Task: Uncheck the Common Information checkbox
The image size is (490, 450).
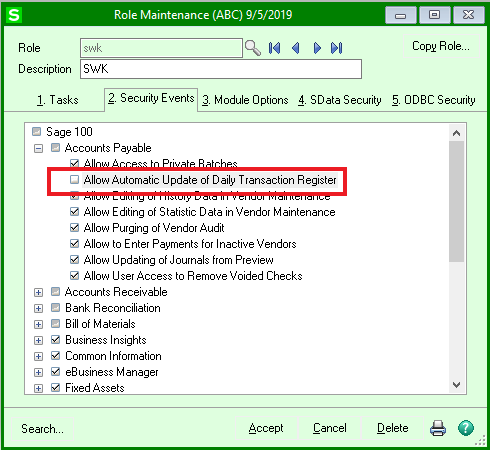Action: click(x=55, y=356)
